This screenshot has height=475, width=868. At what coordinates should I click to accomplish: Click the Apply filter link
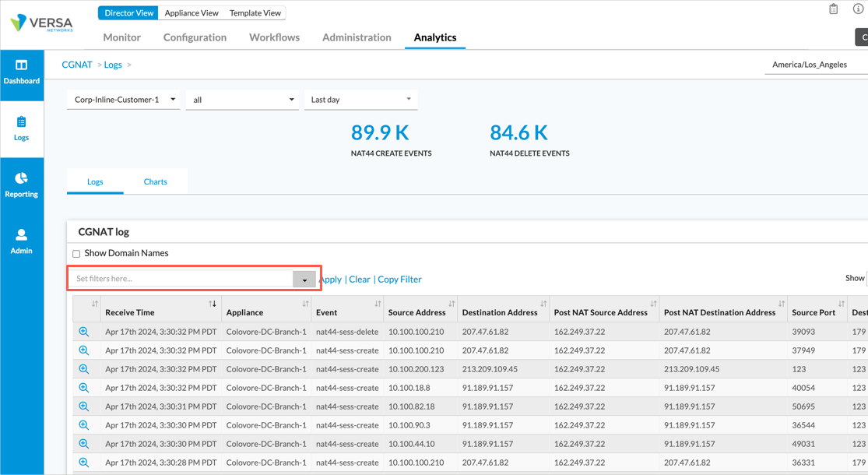tap(331, 280)
